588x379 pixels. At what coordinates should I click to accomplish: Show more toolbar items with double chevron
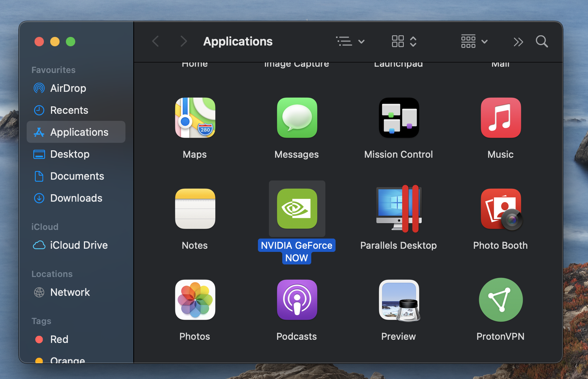(518, 42)
